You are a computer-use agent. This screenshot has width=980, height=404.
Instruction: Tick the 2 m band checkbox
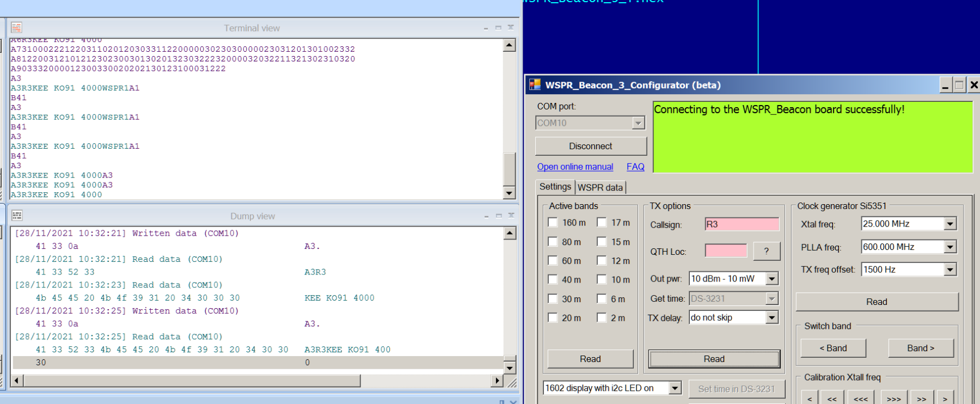pyautogui.click(x=602, y=317)
